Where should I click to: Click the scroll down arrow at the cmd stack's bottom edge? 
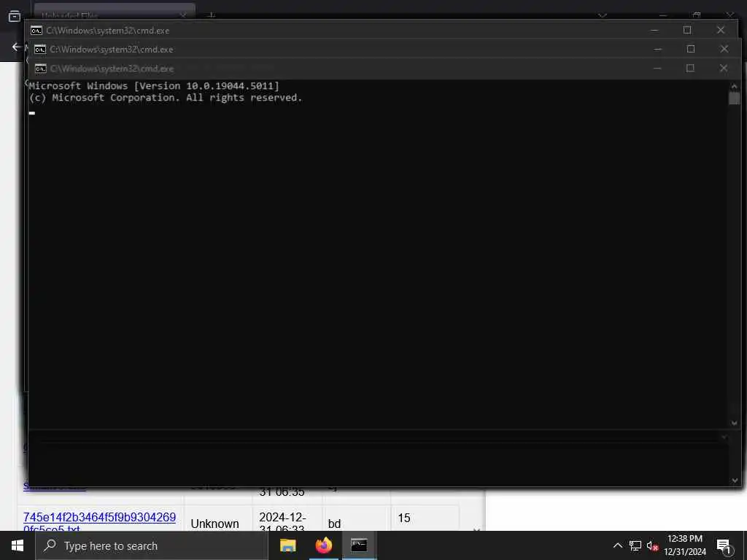(x=734, y=481)
